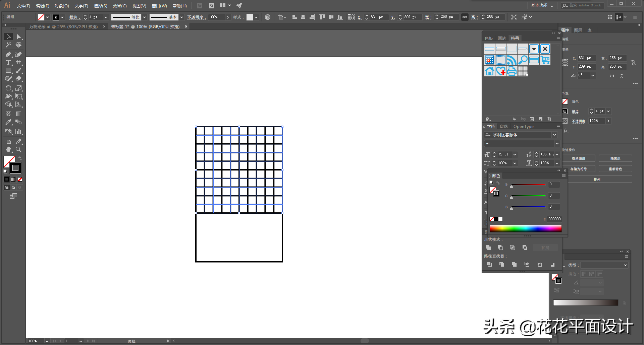The height and width of the screenshot is (345, 644).
Task: Click the Recolor Artwork globe icon
Action: (x=268, y=17)
